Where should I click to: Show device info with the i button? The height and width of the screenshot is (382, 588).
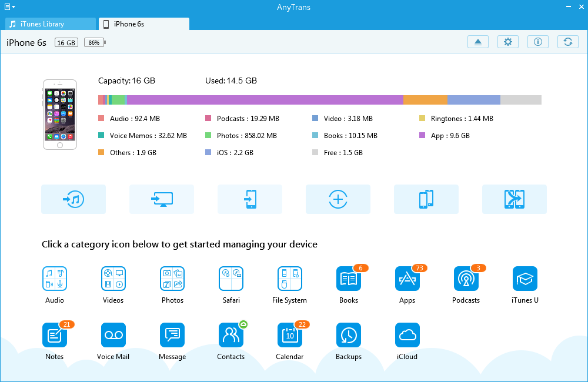(538, 42)
